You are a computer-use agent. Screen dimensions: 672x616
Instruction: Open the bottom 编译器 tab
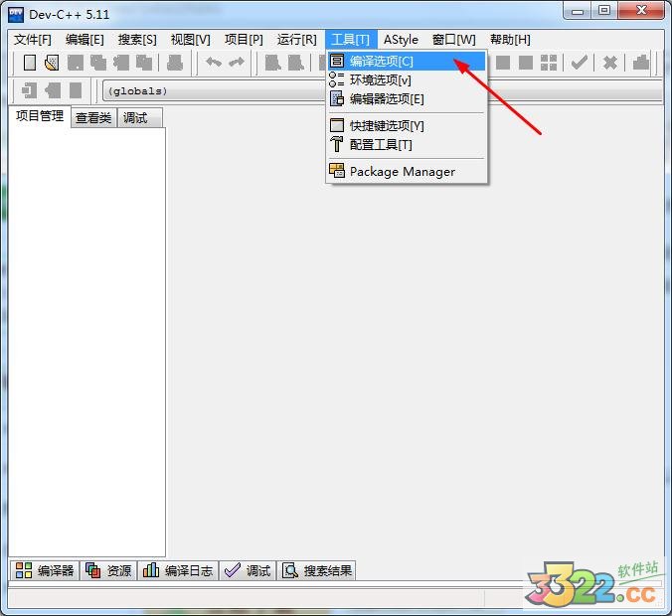point(45,570)
